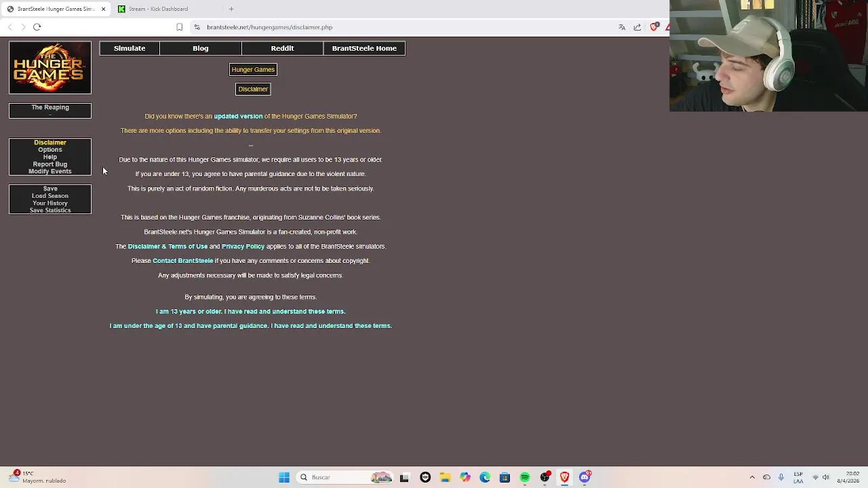The width and height of the screenshot is (868, 488).
Task: Open the Blog menu item
Action: pyautogui.click(x=201, y=48)
